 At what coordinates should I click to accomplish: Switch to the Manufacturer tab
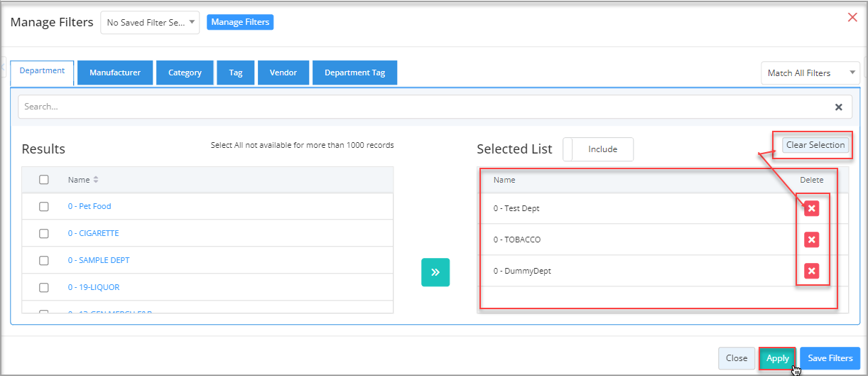(x=115, y=72)
